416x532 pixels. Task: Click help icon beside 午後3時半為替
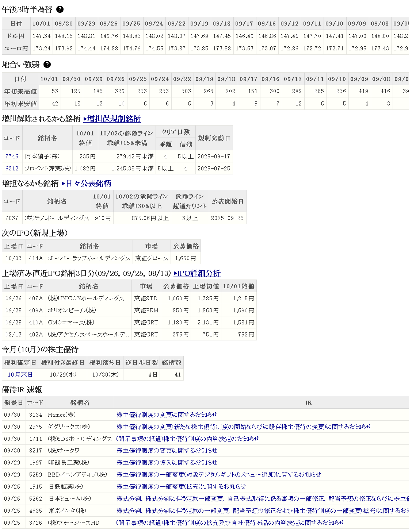tap(60, 9)
